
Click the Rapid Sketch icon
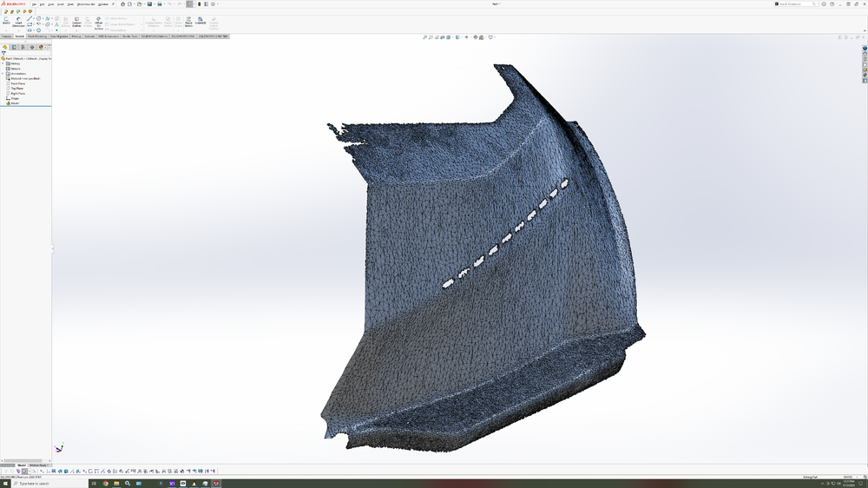[x=188, y=20]
